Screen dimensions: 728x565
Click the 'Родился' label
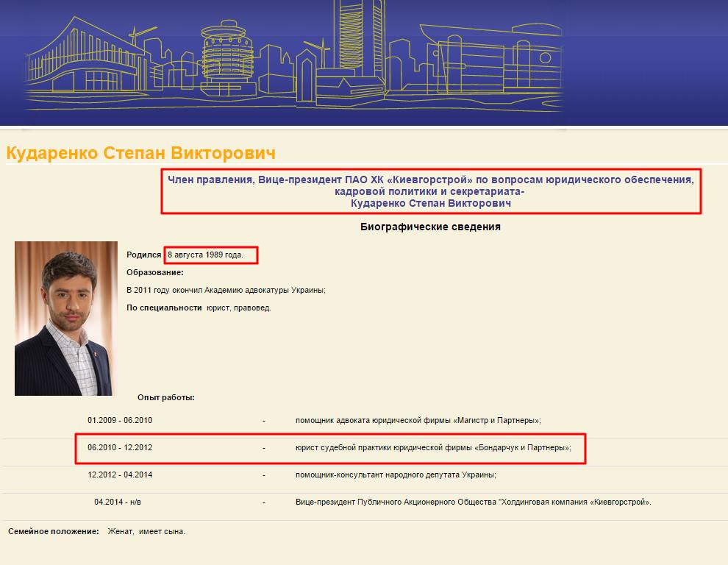(144, 255)
